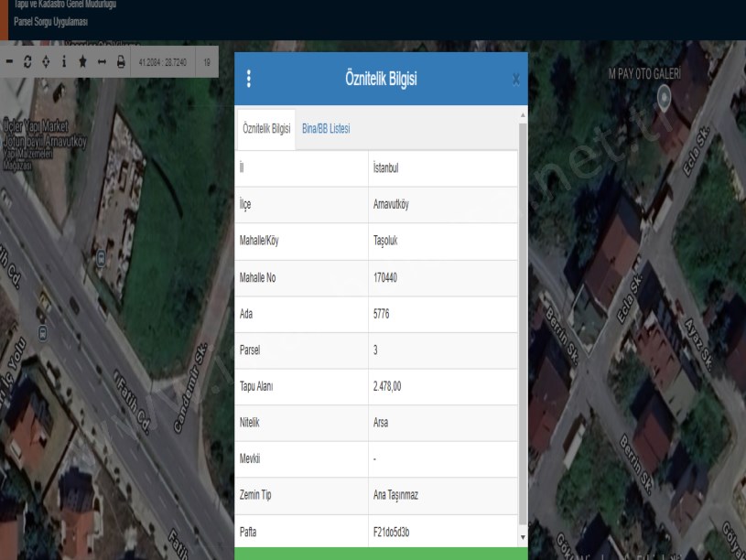Click the bus stop icon on map
The width and height of the screenshot is (746, 560).
point(100,258)
